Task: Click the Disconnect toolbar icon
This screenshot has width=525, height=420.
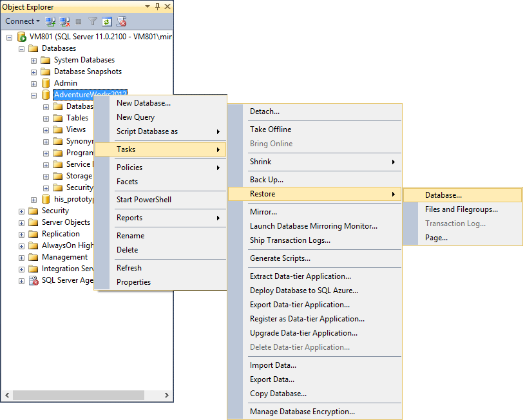Action: (63, 21)
